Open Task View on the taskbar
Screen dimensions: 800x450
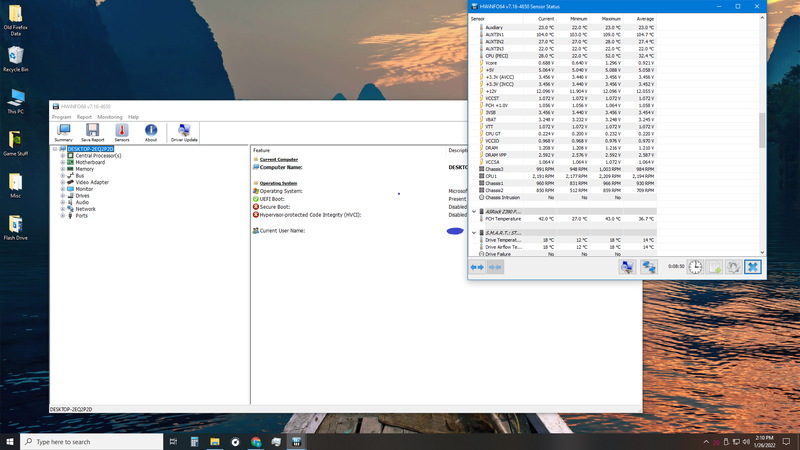(173, 442)
